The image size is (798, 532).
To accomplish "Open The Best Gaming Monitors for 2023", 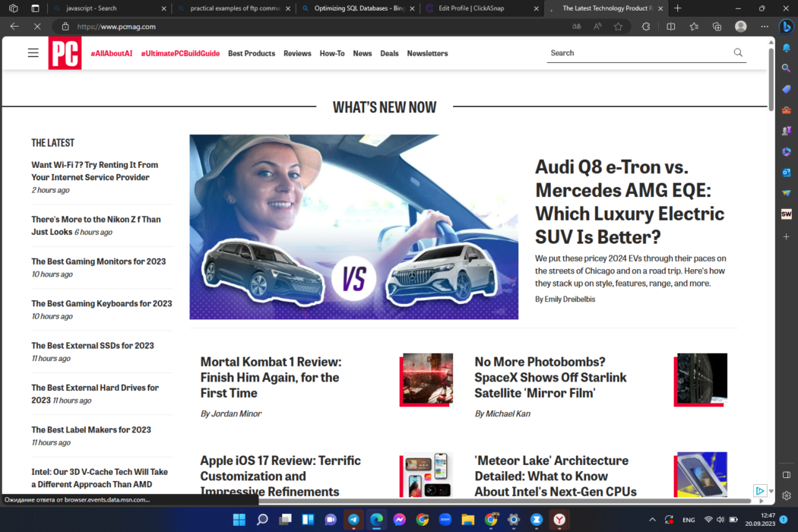I will (98, 261).
